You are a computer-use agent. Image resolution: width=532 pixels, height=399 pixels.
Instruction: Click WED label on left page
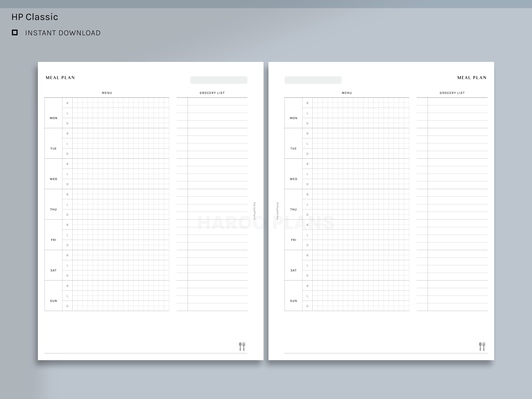coord(54,179)
